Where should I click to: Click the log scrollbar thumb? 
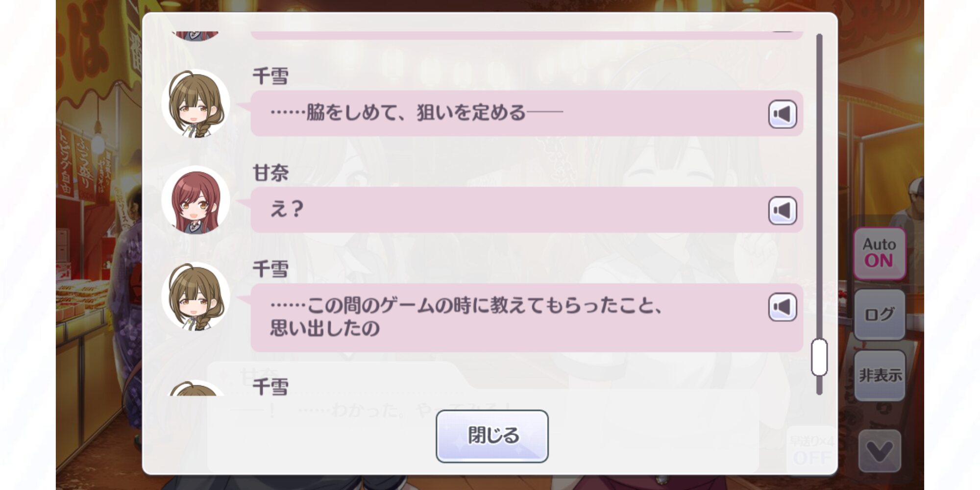819,357
